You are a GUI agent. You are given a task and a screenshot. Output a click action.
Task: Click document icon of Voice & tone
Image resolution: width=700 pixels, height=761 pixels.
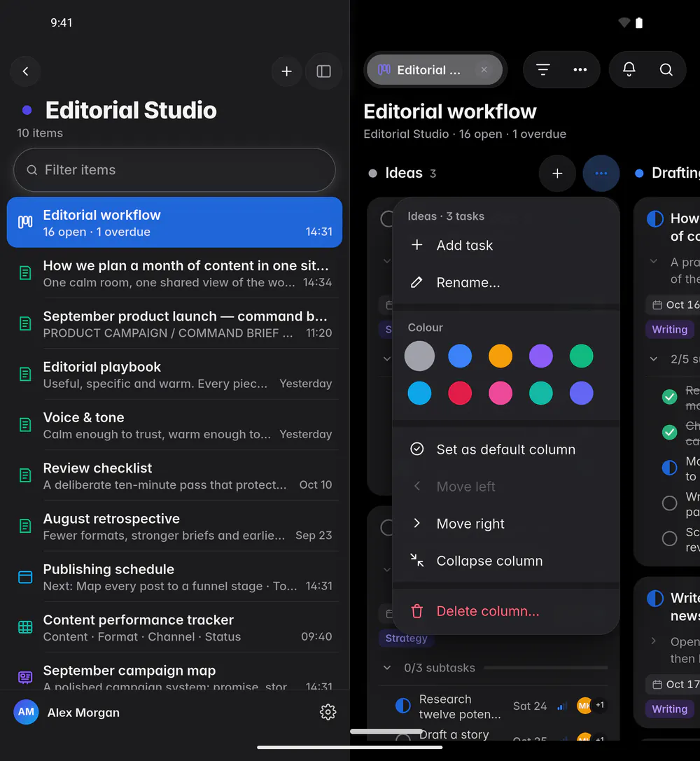pos(25,425)
